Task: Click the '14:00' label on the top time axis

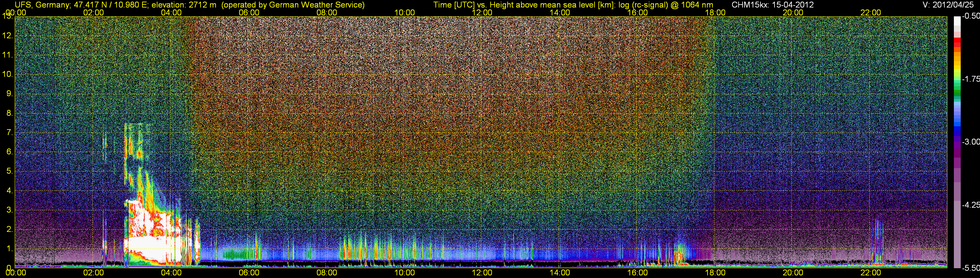Action: click(560, 12)
